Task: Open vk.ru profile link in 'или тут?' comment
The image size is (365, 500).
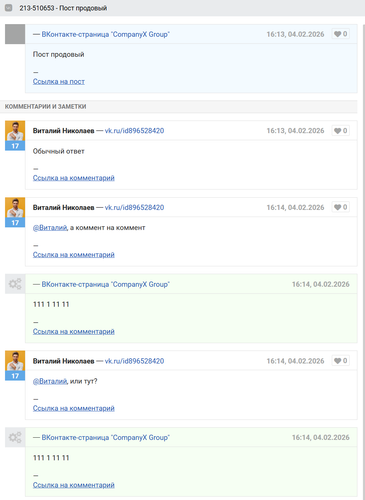Action: click(x=134, y=361)
